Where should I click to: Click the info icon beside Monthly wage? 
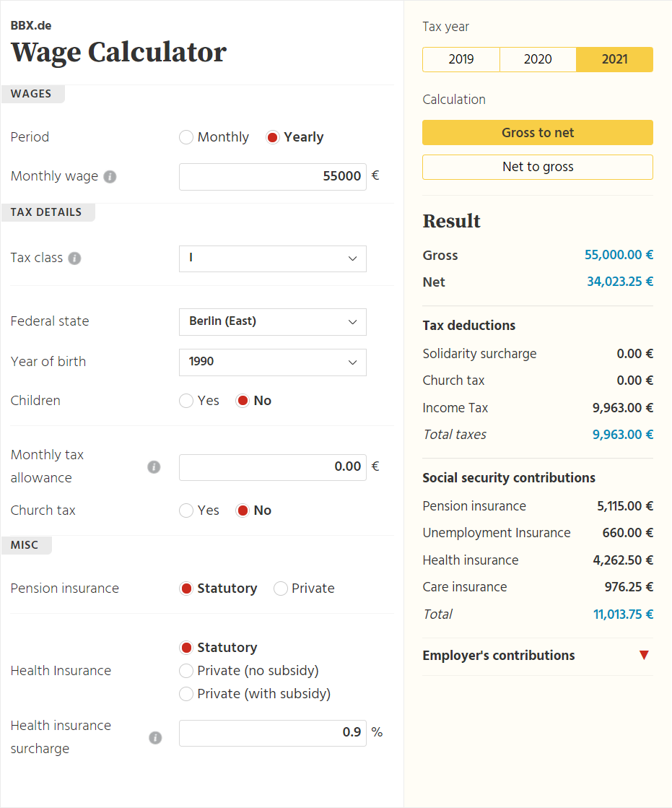[x=110, y=177]
